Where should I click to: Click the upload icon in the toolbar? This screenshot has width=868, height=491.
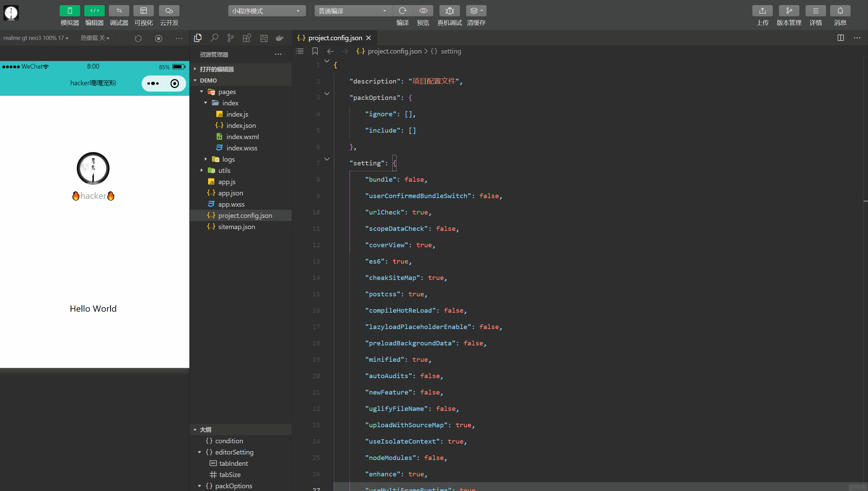762,11
